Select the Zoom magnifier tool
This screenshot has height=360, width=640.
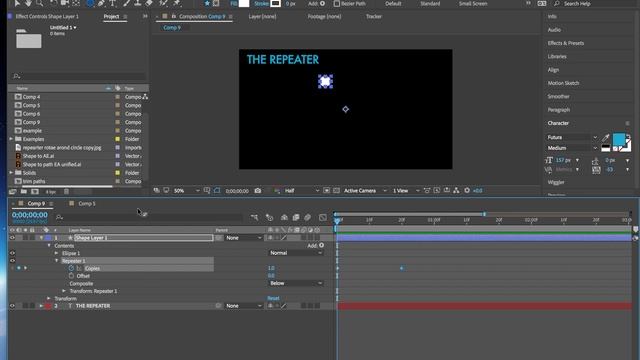pos(40,3)
